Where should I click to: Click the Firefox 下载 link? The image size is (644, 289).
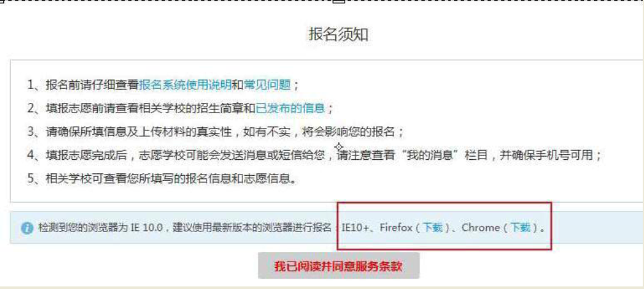tap(434, 228)
